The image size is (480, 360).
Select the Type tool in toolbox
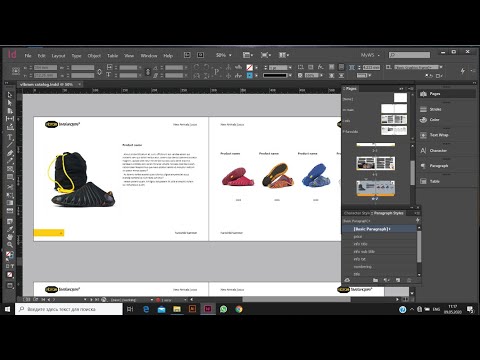pos(10,137)
